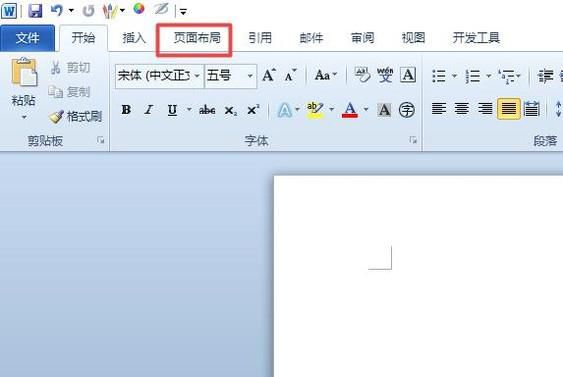Click the Numbering list icon
The image size is (563, 377).
(x=473, y=76)
